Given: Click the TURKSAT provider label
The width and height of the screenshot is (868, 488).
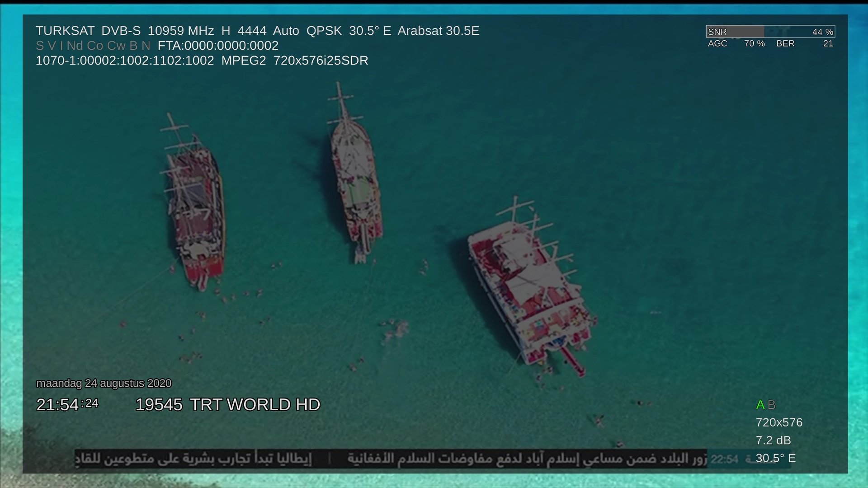Looking at the screenshot, I should (x=65, y=31).
